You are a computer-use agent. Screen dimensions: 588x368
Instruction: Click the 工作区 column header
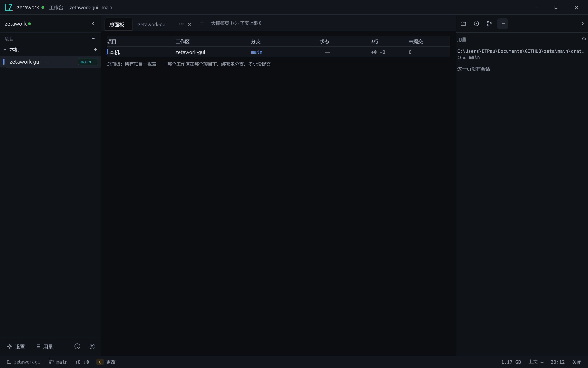point(183,41)
